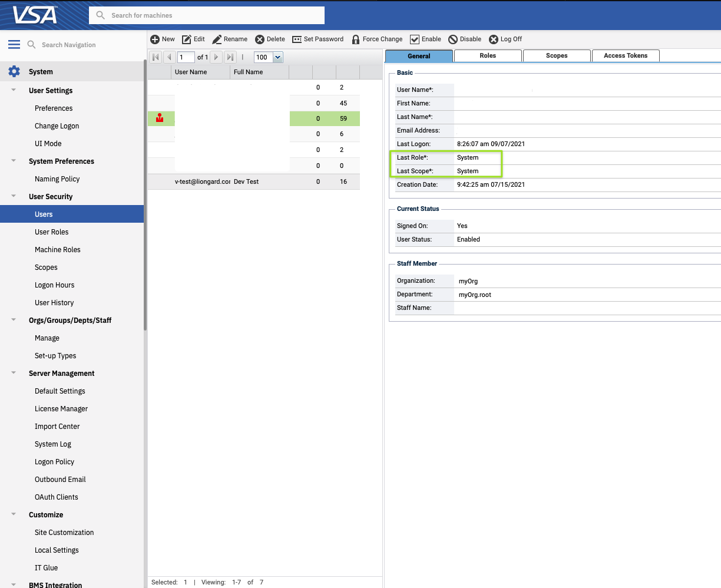Open Logon Hours in navigation
Image resolution: width=721 pixels, height=588 pixels.
pyautogui.click(x=55, y=285)
